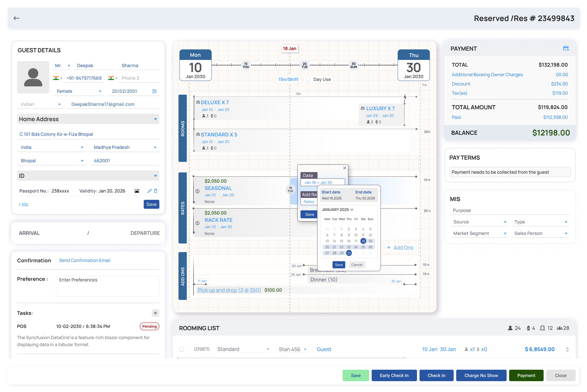
Task: Click the Enter Preferences text field
Action: click(108, 286)
